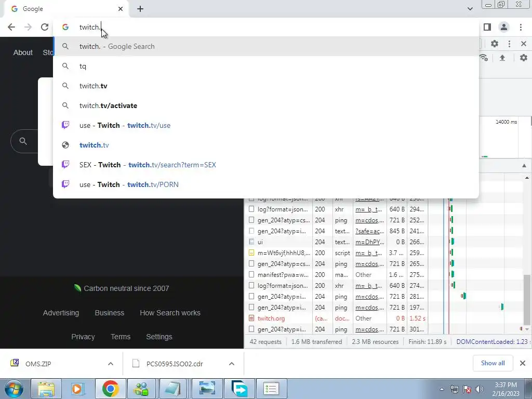
Task: Open DevTools settings gear in top bar
Action: [495, 44]
